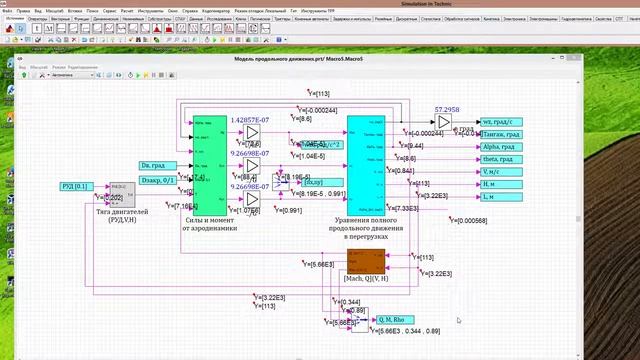Select the last source block icon in the palette row
The width and height of the screenshot is (640, 360).
pyautogui.click(x=265, y=29)
